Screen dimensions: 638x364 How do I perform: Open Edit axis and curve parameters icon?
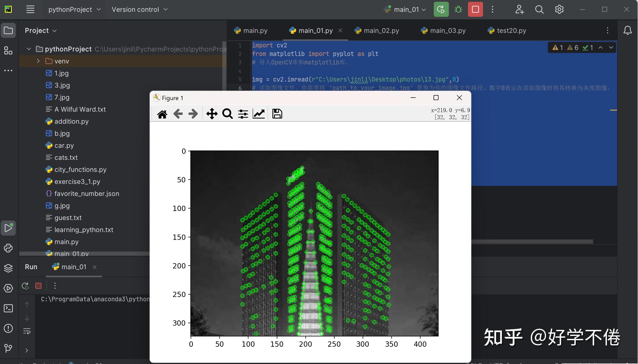click(x=258, y=114)
